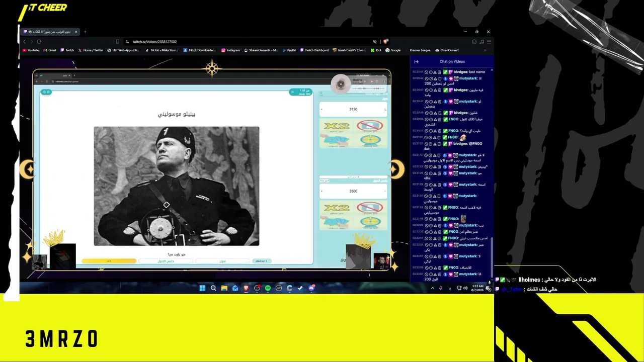Screen dimensions: 644x362
Task: Open the Brave Shields lion icon
Action: point(385,42)
